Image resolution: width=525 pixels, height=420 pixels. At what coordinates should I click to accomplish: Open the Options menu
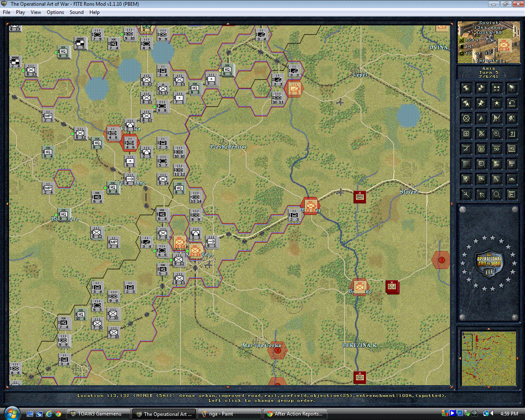point(55,12)
